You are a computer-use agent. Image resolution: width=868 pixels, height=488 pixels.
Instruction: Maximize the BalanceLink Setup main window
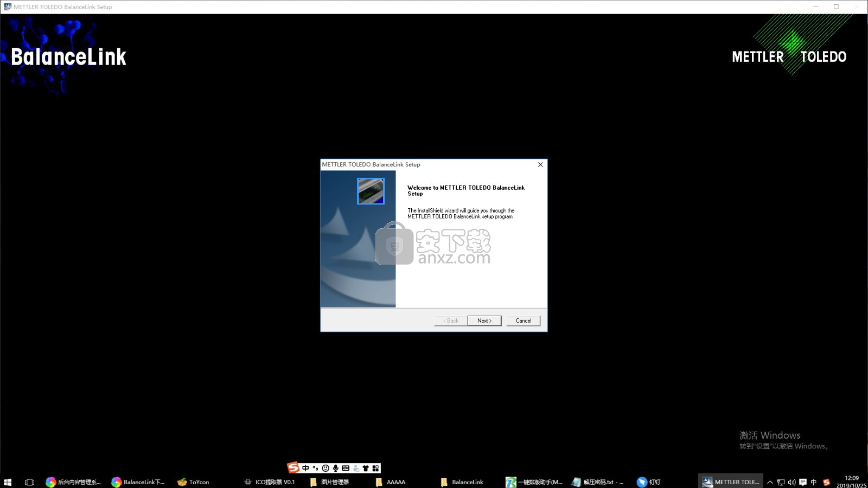(836, 7)
